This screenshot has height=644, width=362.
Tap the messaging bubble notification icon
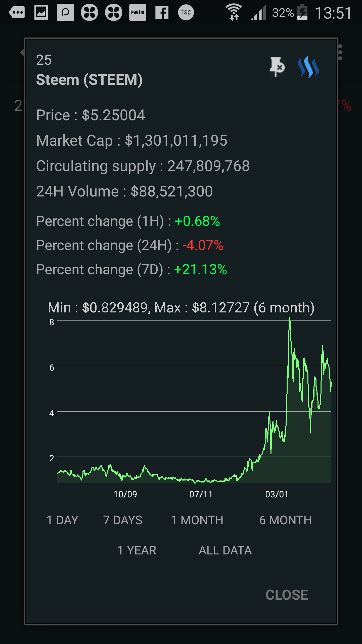click(17, 12)
